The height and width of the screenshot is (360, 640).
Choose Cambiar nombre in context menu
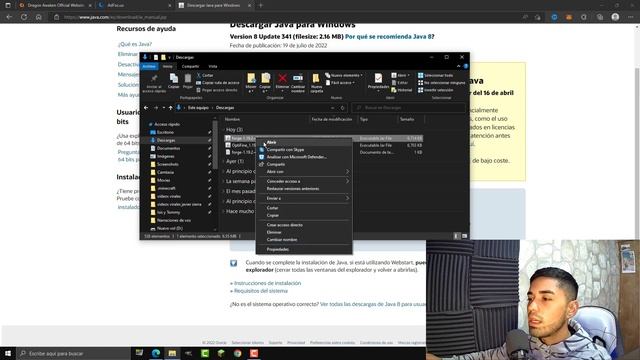coord(304,240)
